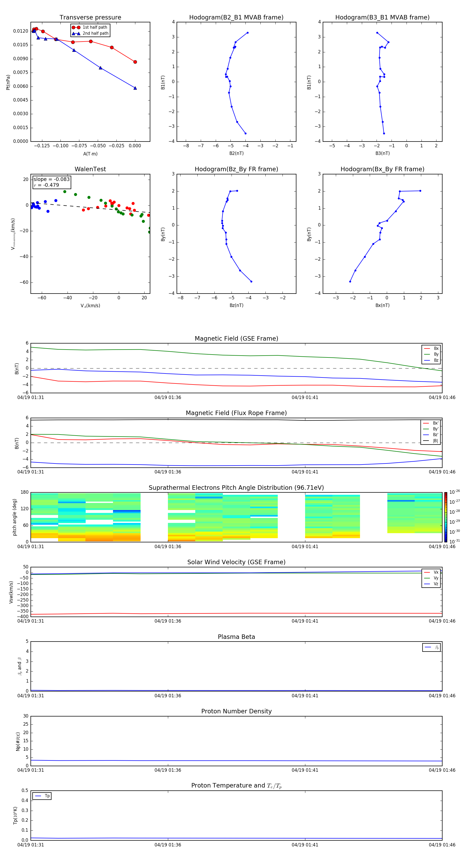Click 'Hodogram(Bz_By FR frame)' title

click(236, 169)
